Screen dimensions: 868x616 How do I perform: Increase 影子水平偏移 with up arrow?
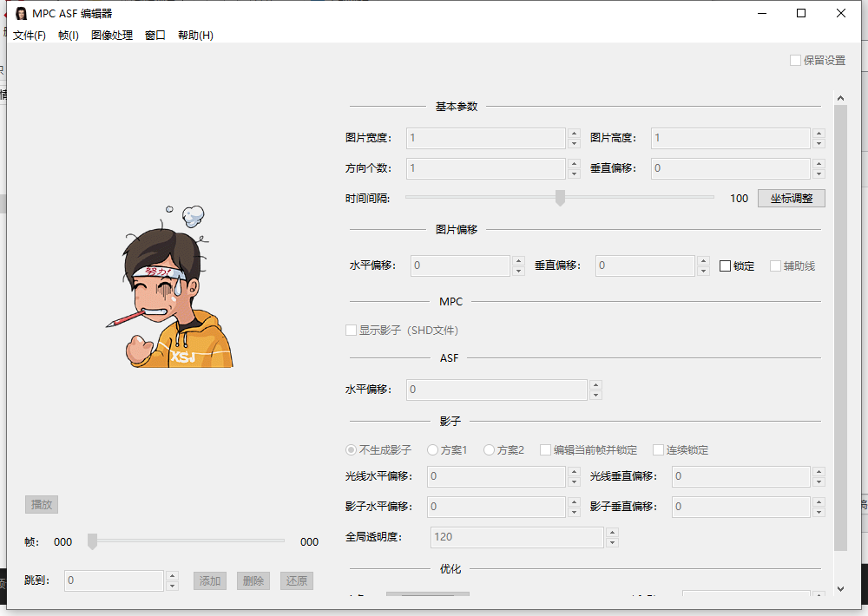pos(574,502)
